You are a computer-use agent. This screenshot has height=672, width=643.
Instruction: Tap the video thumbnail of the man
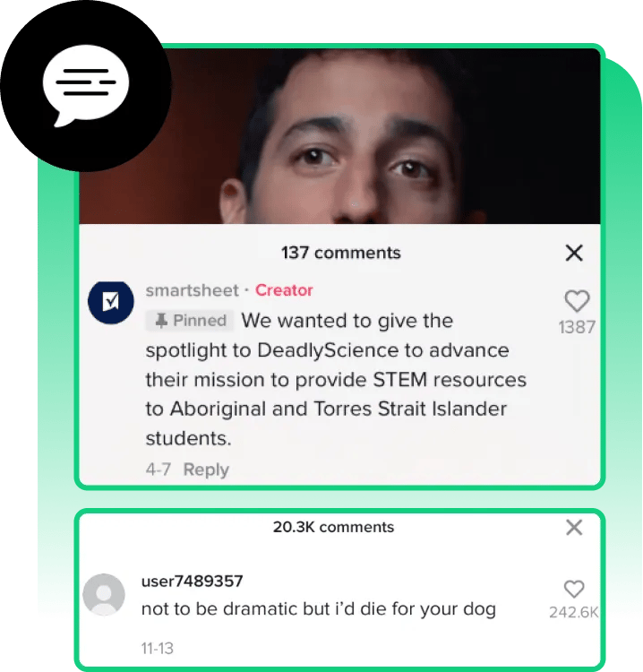(339, 136)
